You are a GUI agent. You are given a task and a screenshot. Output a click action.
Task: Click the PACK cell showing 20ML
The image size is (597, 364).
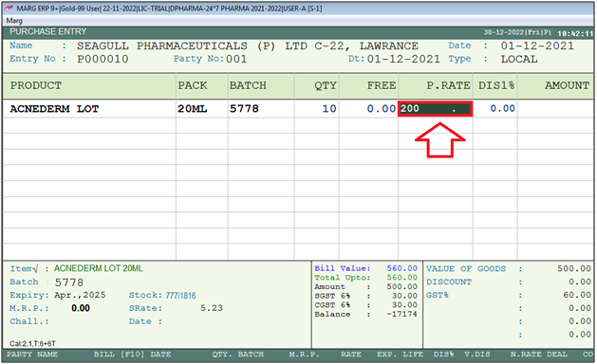[193, 109]
